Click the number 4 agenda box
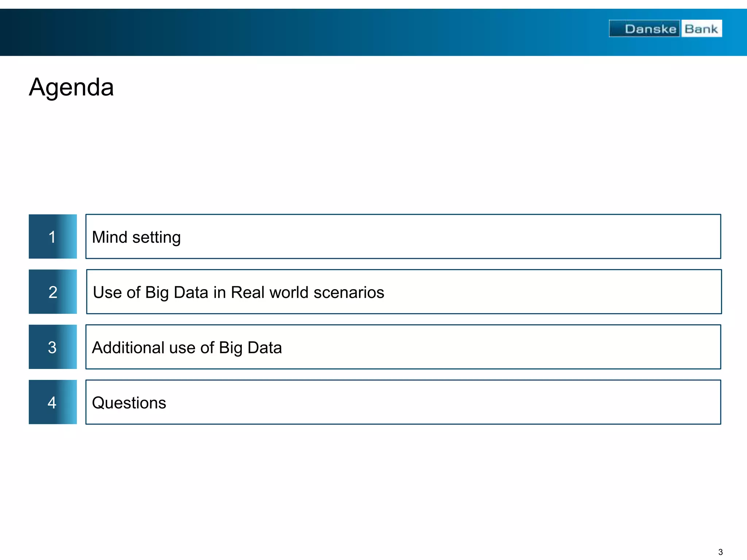Screen dimensions: 747x560 coord(53,402)
